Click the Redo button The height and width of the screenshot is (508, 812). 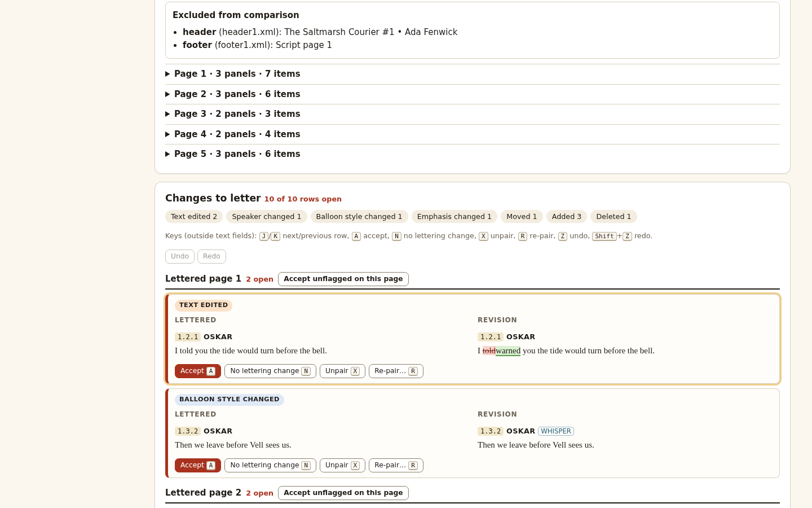211,256
